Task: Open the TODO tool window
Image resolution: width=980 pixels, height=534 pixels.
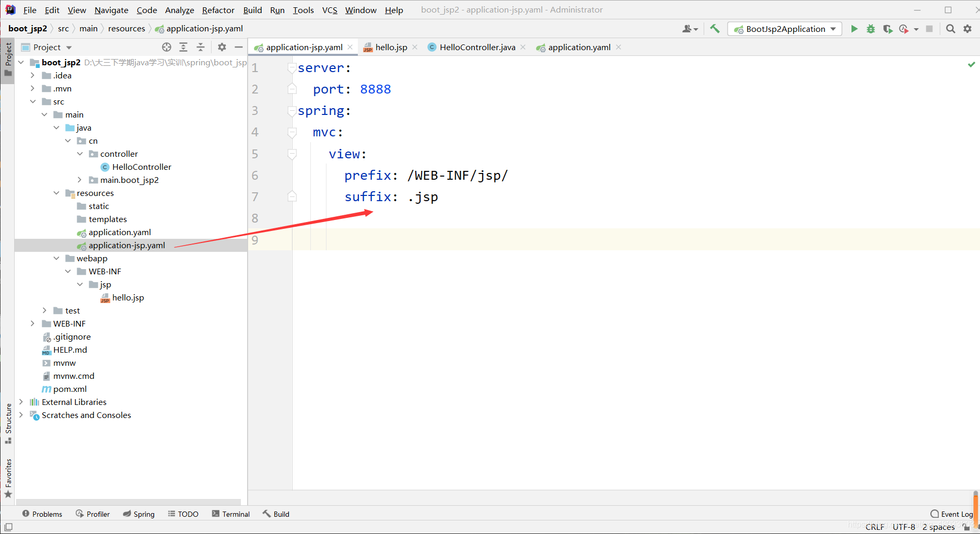Action: coord(183,514)
